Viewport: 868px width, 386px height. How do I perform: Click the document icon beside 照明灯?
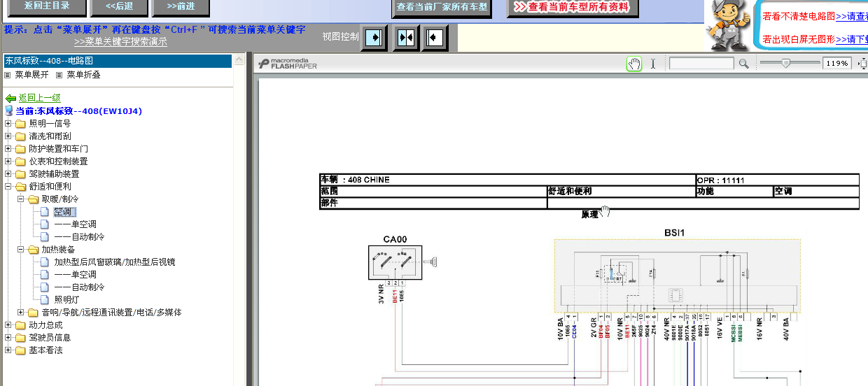click(45, 300)
